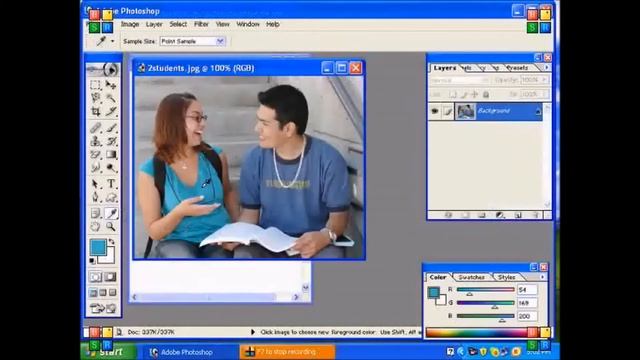Select the Pen tool
Viewport: 640px width, 360px height.
96,198
